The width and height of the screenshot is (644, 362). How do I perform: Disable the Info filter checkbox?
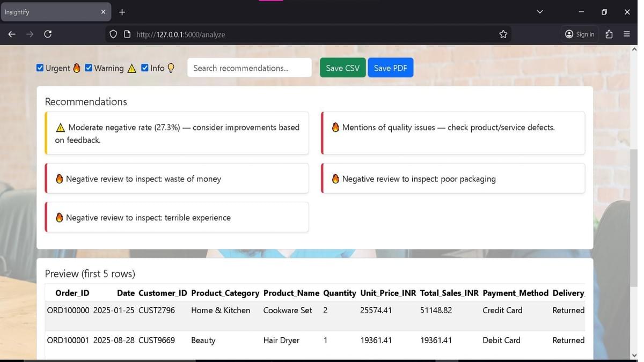(x=145, y=68)
